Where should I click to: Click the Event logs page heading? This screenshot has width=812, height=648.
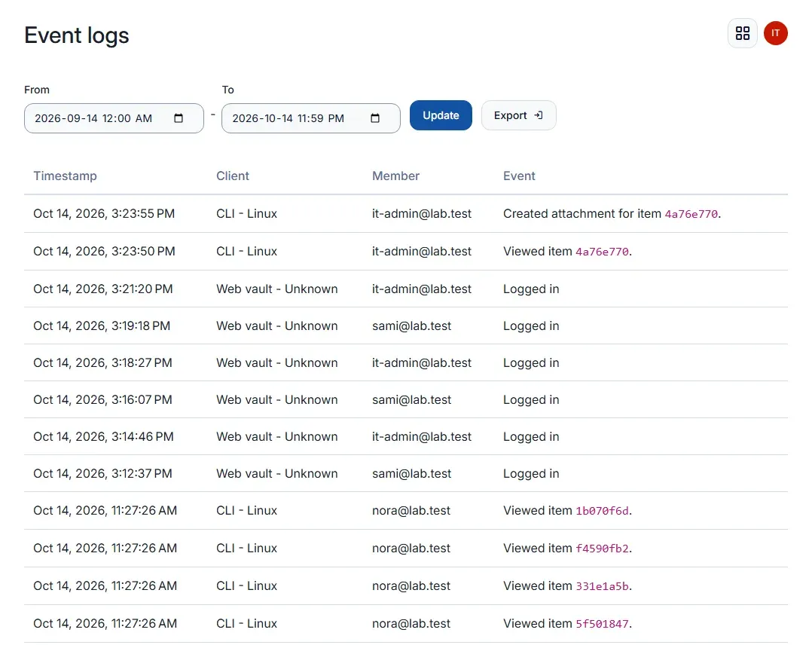pyautogui.click(x=77, y=35)
